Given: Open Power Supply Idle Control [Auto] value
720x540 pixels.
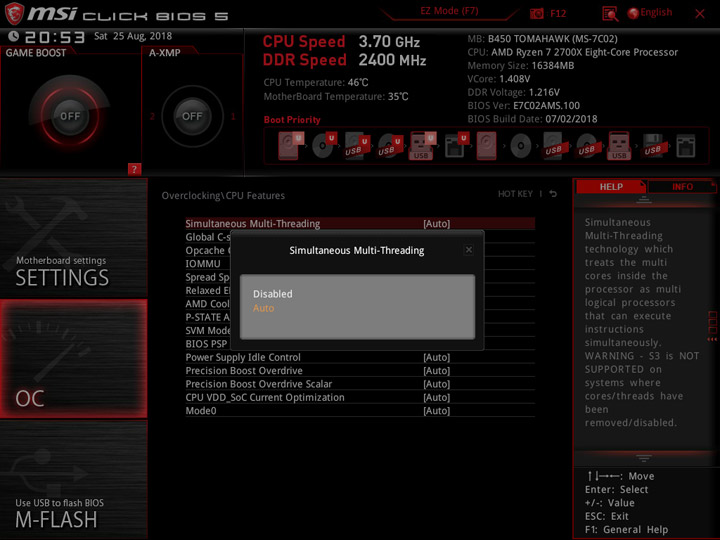Looking at the screenshot, I should (437, 357).
